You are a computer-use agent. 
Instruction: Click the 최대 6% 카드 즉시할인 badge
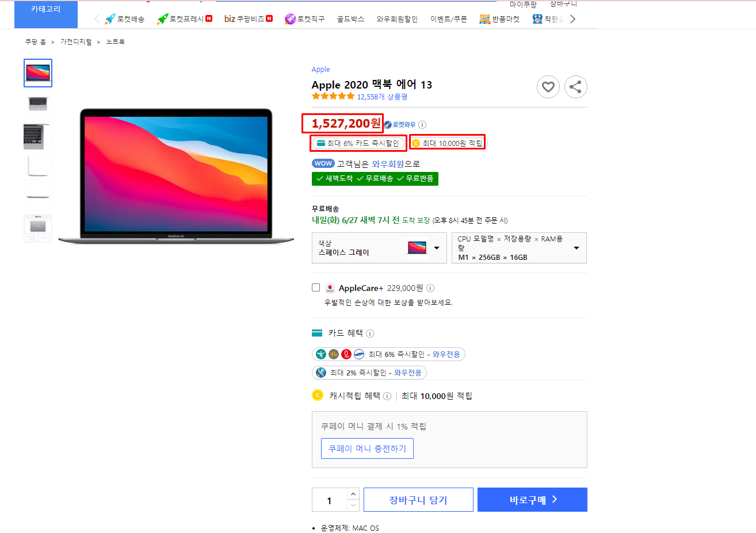(x=358, y=143)
